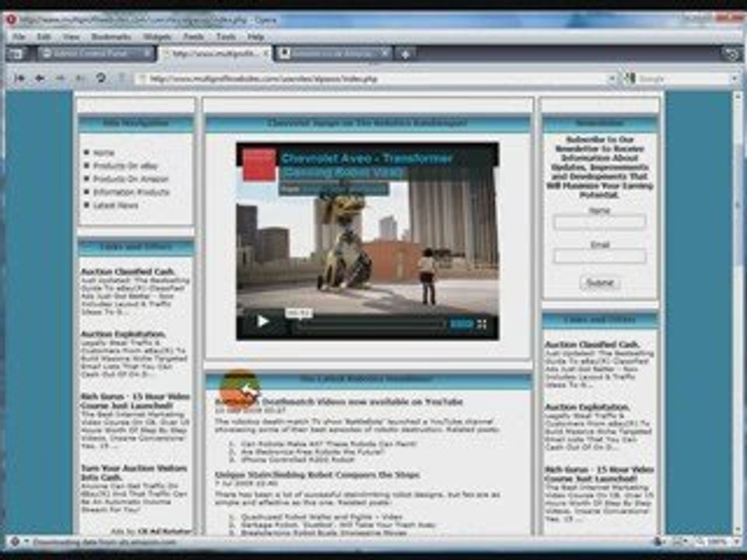Open the Tools menu
Viewport: 747px width, 560px height.
click(x=226, y=37)
